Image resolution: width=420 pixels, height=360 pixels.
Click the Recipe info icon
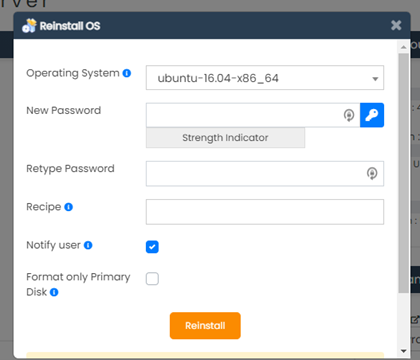coord(68,207)
